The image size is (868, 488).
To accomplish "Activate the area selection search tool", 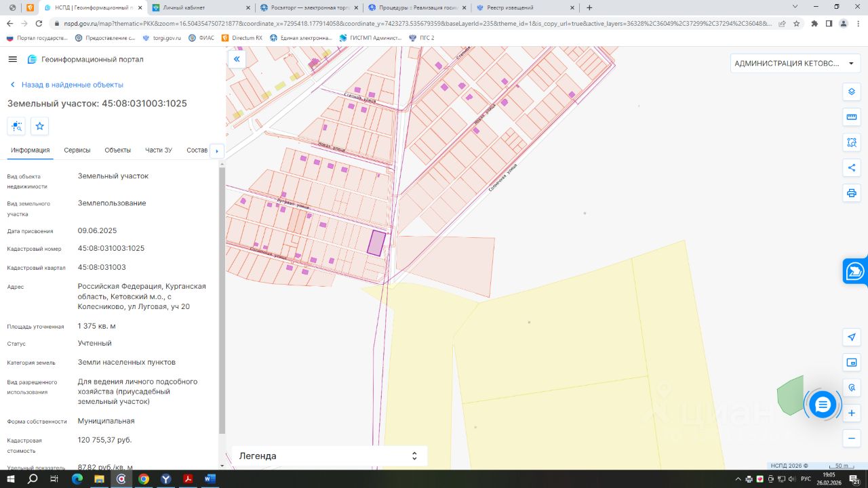I will point(852,142).
